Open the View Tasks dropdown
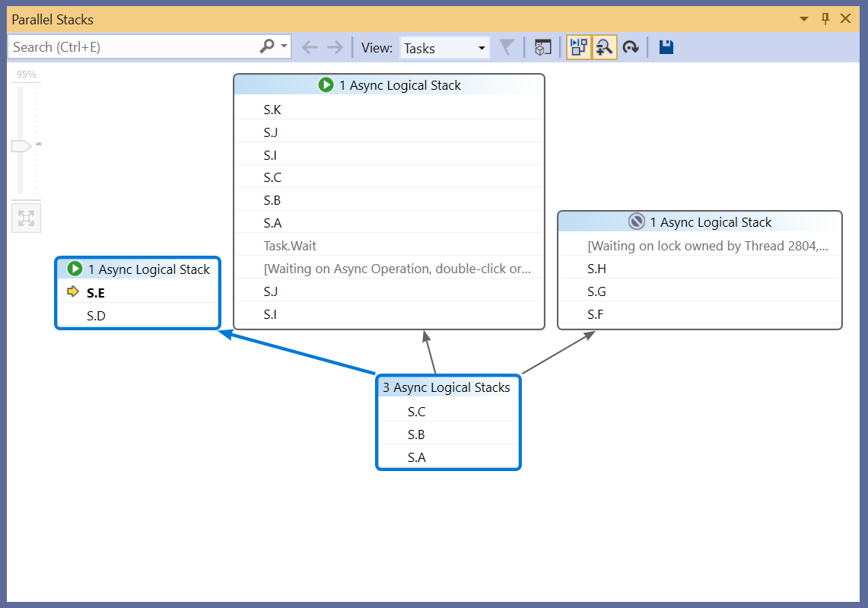This screenshot has height=608, width=868. [x=444, y=48]
